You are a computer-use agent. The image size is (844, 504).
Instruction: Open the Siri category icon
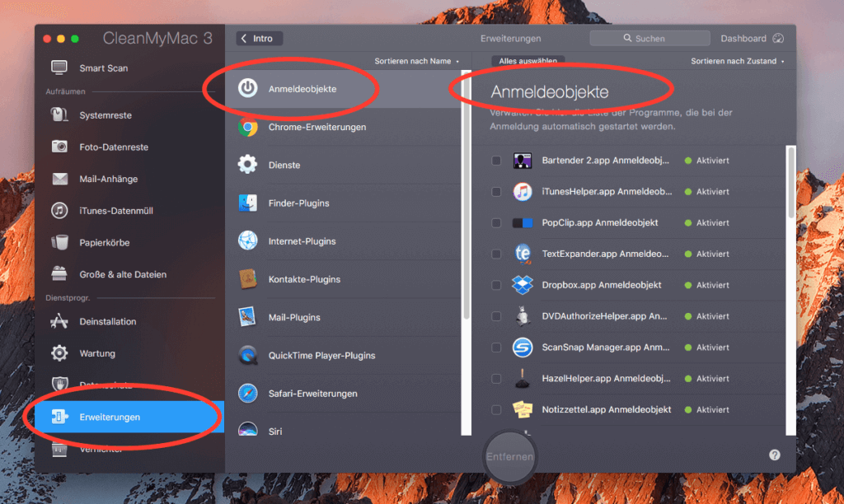pos(247,430)
